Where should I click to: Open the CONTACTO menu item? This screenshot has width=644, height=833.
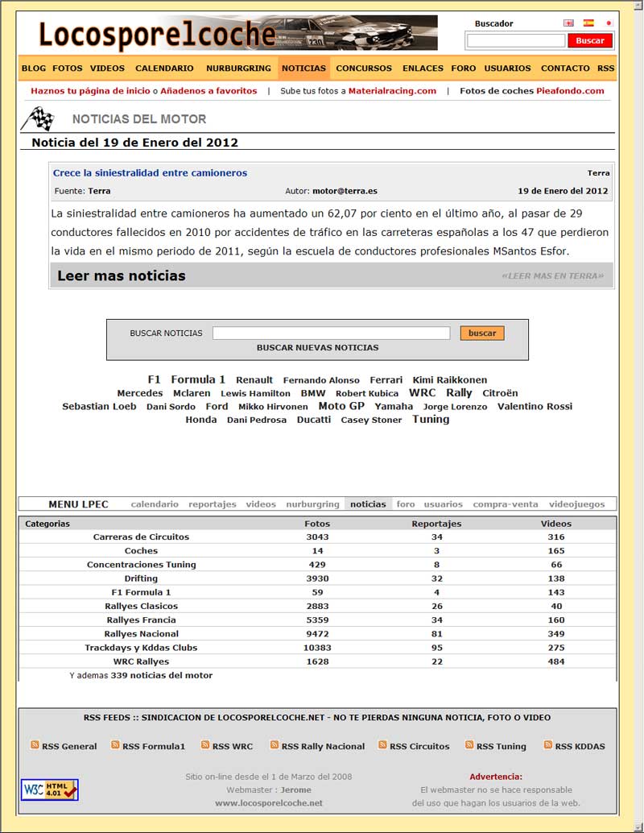tap(565, 68)
